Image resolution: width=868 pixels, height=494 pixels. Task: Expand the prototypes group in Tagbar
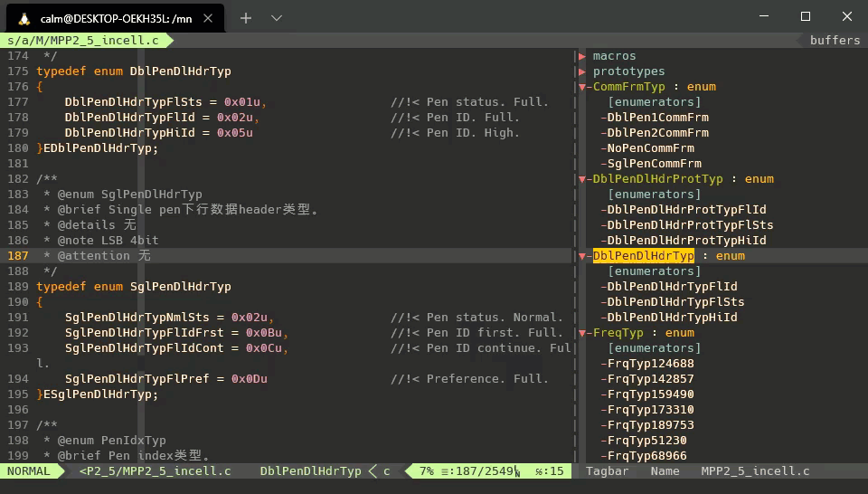[581, 71]
